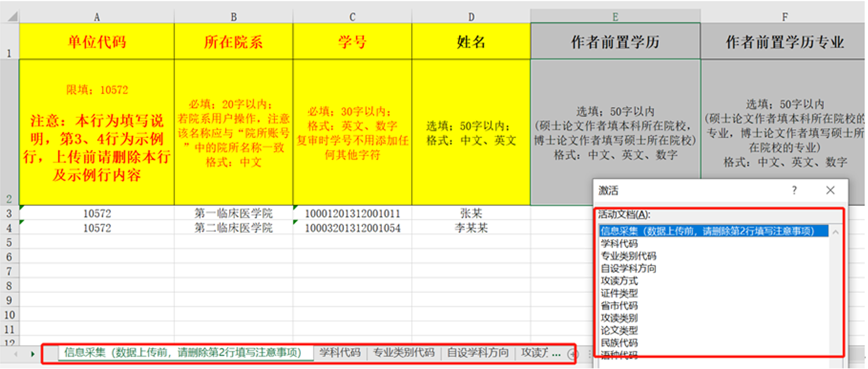Select 攻读方式 in the activate list
868x369 pixels.
[x=619, y=281]
